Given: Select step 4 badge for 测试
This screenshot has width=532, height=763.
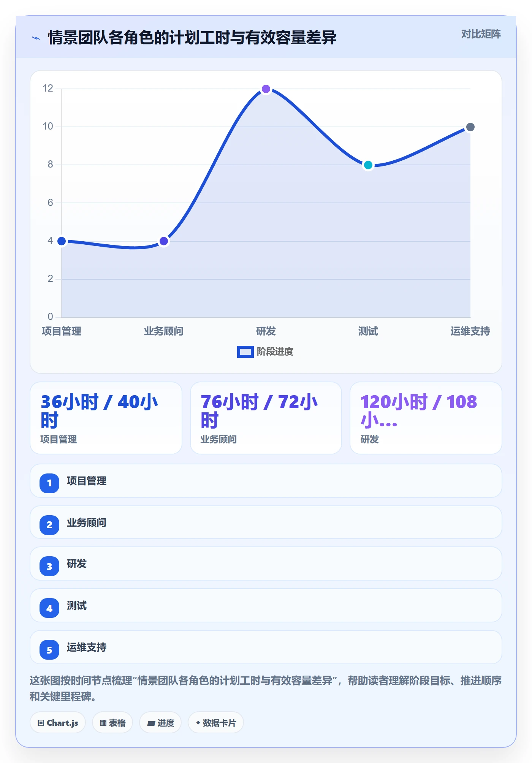Looking at the screenshot, I should (49, 608).
